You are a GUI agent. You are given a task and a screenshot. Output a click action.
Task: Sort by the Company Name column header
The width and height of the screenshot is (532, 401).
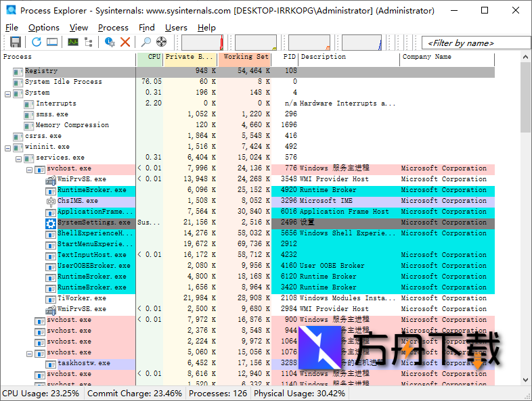(x=426, y=57)
